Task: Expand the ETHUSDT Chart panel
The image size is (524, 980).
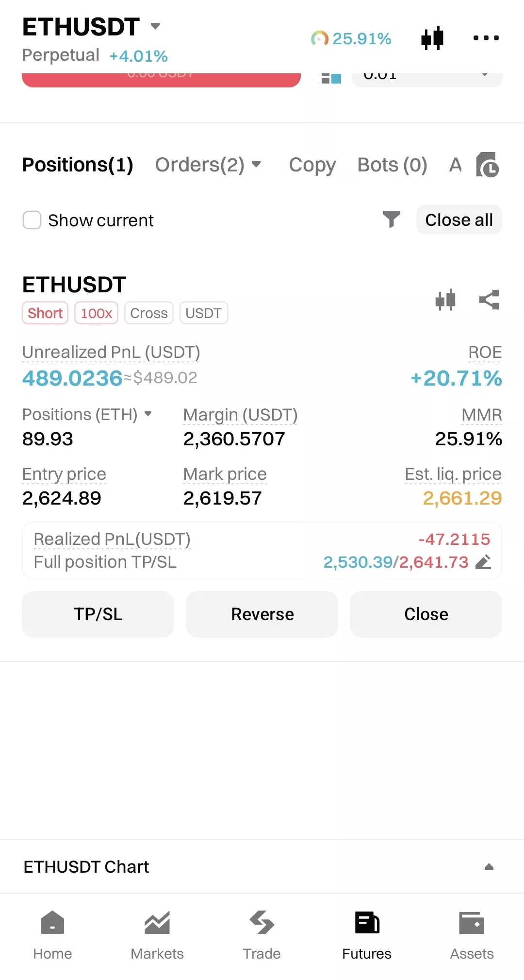Action: (x=489, y=867)
